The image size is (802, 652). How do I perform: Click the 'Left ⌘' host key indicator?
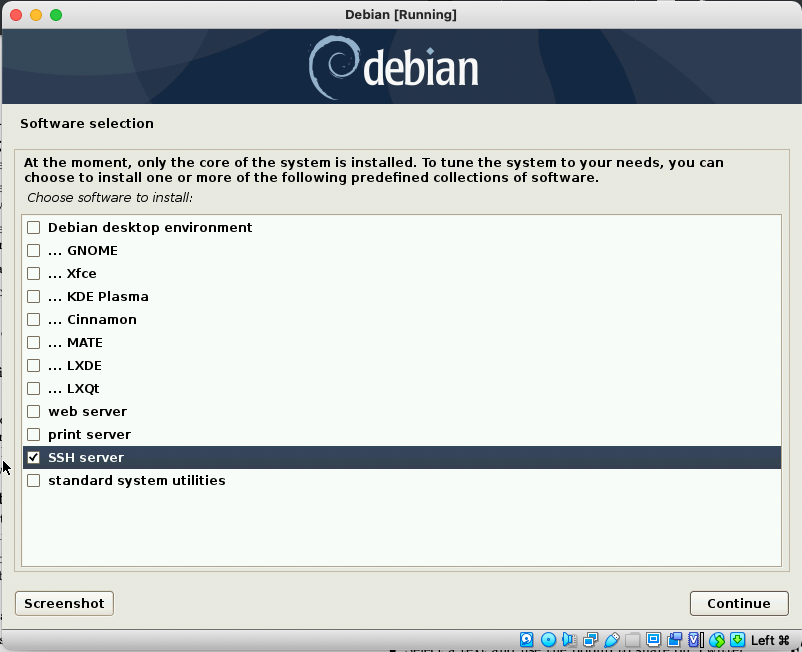tap(770, 640)
